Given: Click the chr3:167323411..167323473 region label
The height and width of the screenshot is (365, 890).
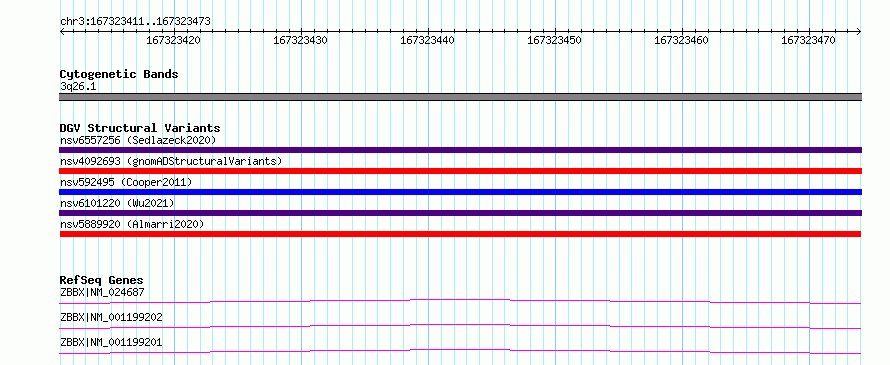Looking at the screenshot, I should pyautogui.click(x=136, y=21).
